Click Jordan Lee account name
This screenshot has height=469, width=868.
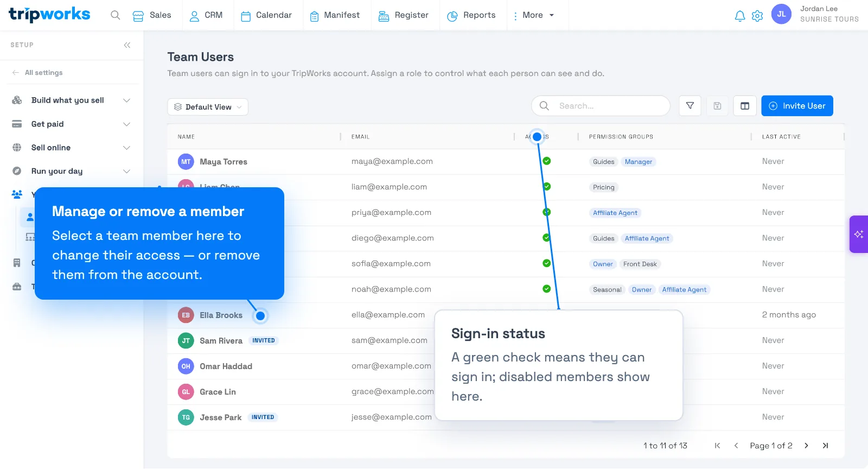[x=819, y=9]
